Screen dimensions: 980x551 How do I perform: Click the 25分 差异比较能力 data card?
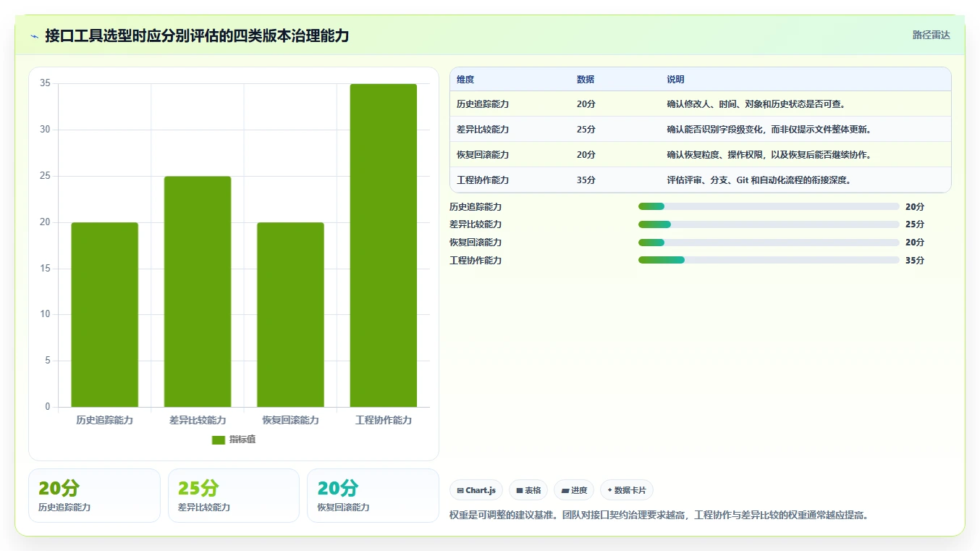tap(234, 495)
